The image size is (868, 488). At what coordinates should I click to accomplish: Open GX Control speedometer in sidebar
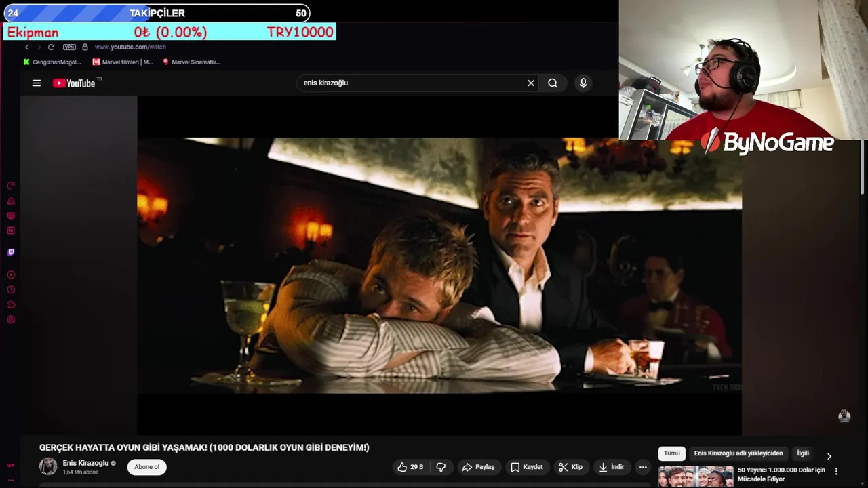pyautogui.click(x=11, y=186)
